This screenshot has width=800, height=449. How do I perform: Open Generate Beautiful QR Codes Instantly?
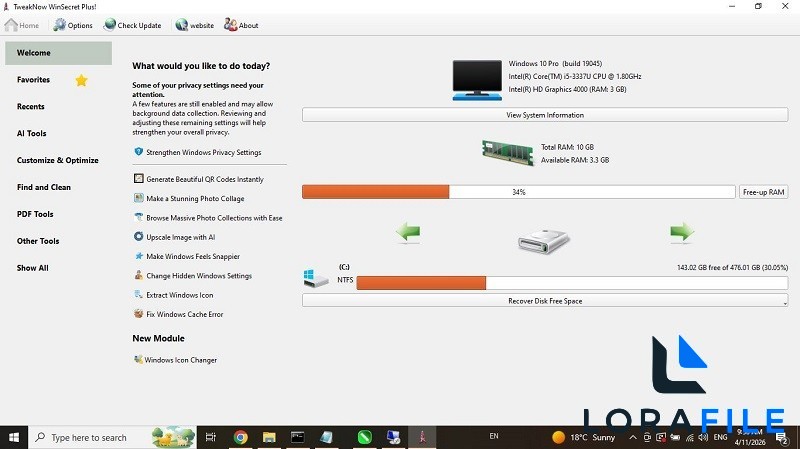point(205,180)
